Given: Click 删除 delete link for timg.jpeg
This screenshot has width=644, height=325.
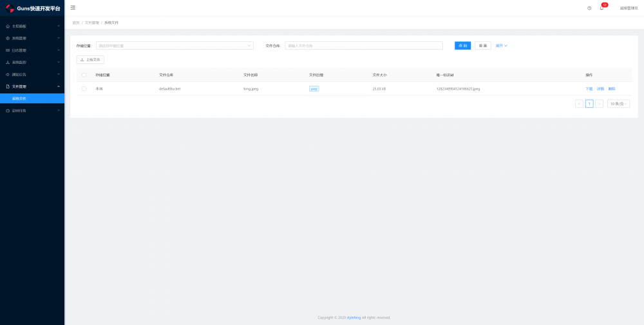Looking at the screenshot, I should [612, 88].
